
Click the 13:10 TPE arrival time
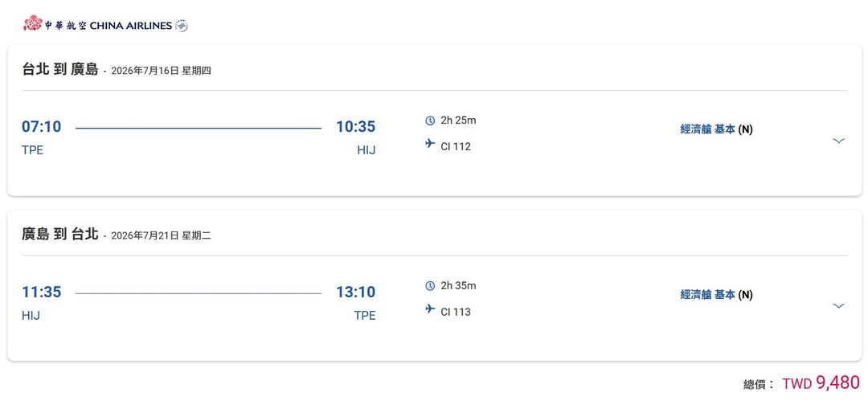(x=355, y=292)
